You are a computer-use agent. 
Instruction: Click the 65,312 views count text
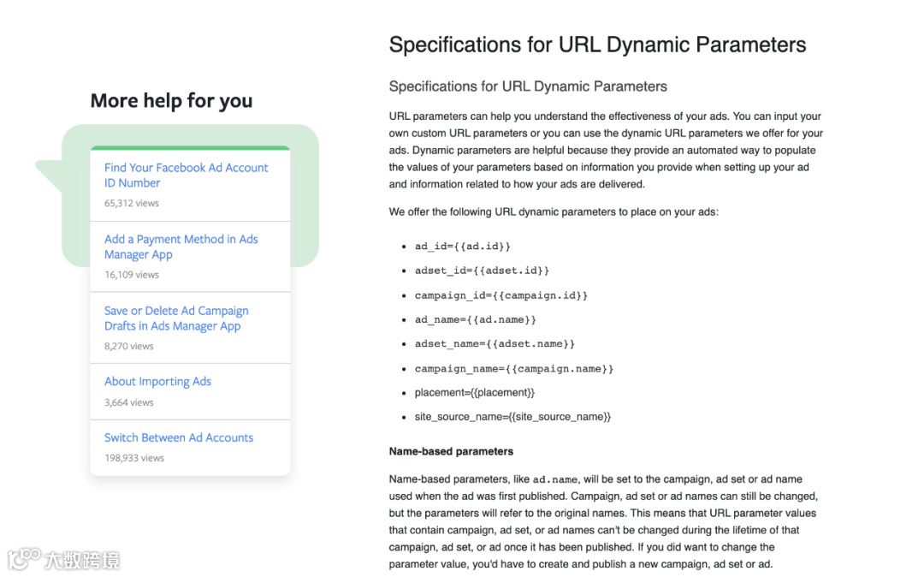(x=132, y=204)
